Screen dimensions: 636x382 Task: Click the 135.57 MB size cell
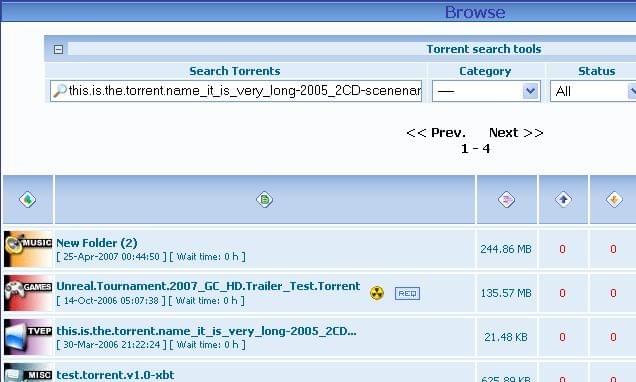point(506,293)
